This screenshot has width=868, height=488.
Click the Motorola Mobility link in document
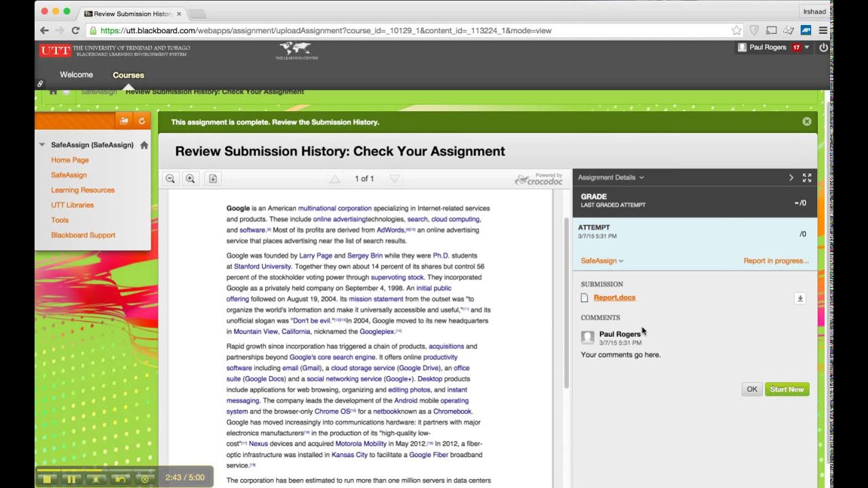(361, 444)
